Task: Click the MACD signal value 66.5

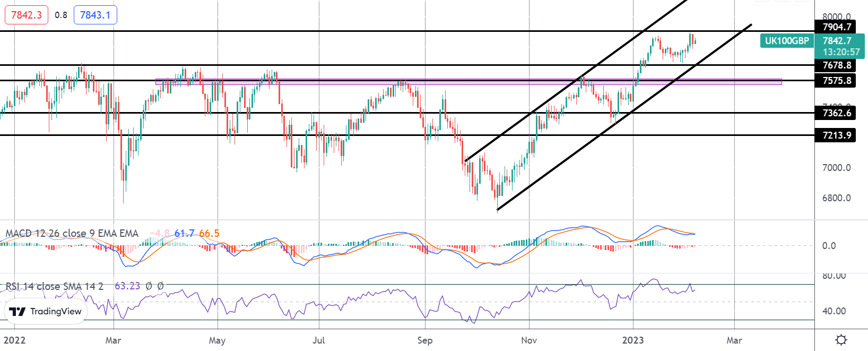Action: 209,234
